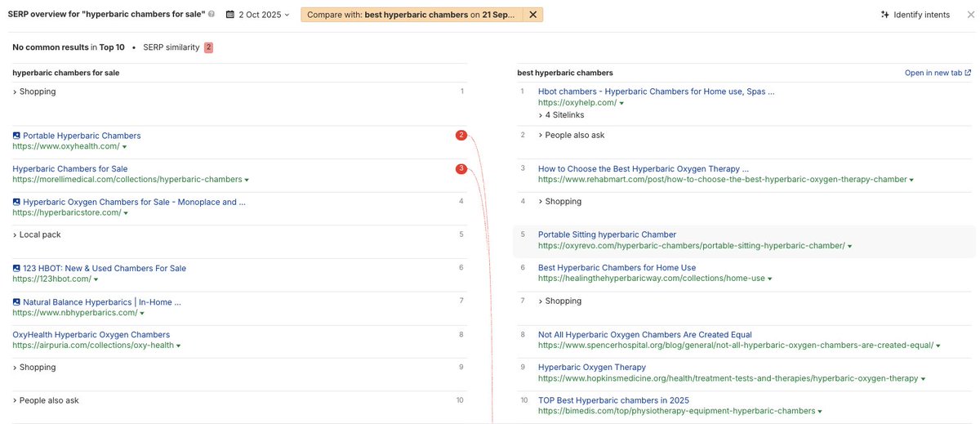Click the open-in-new-tab external link icon
980x424 pixels.
(x=968, y=73)
